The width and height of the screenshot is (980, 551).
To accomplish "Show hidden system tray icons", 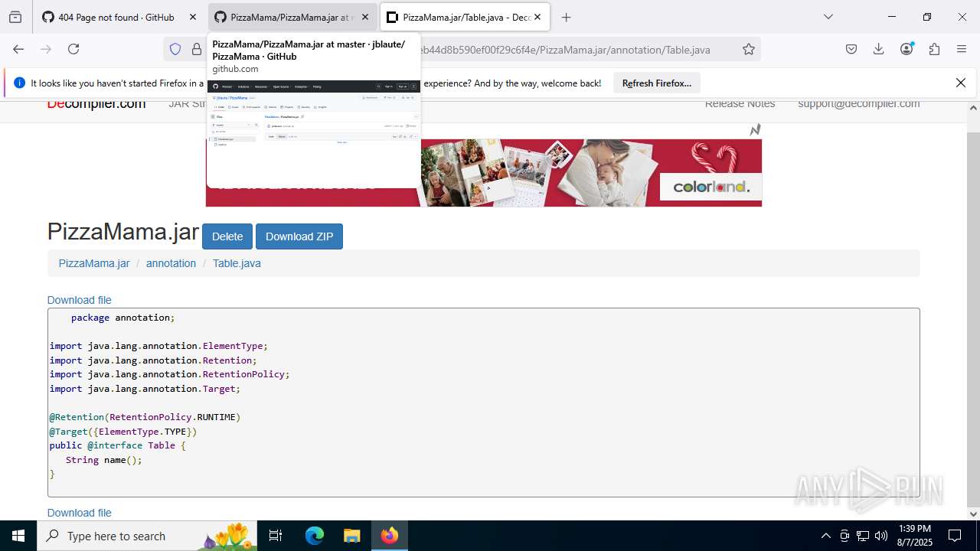I will 825,536.
